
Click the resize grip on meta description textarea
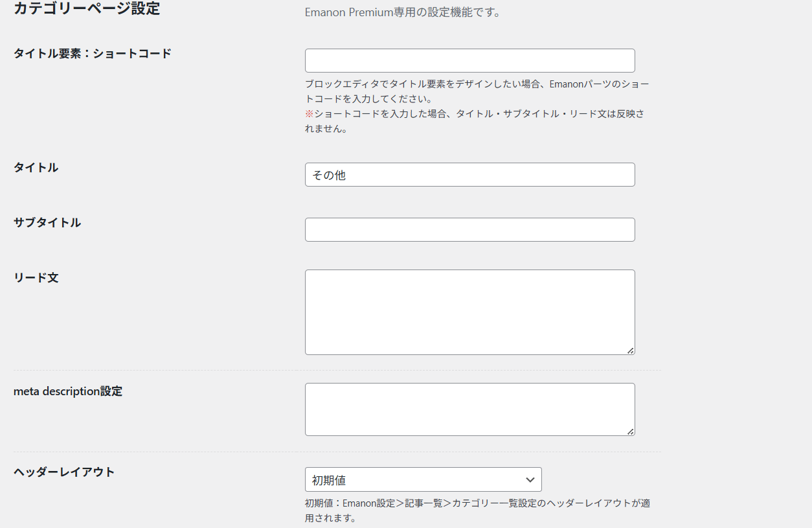click(630, 431)
